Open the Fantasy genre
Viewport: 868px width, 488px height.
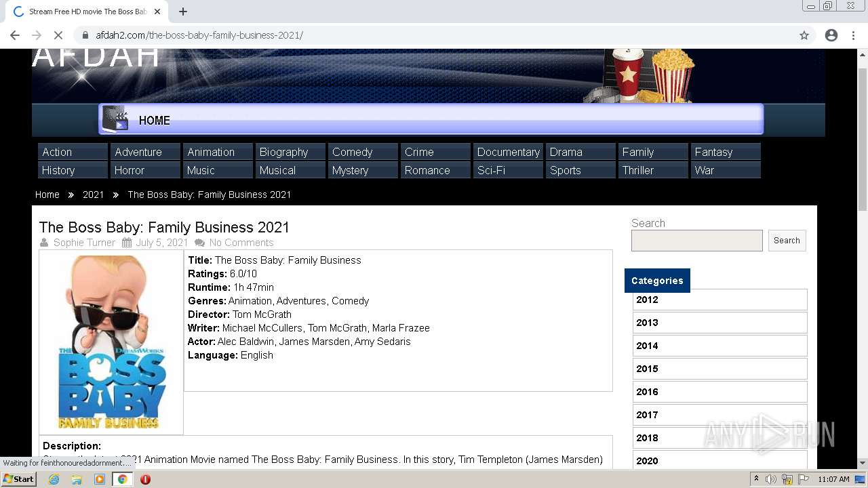point(726,152)
